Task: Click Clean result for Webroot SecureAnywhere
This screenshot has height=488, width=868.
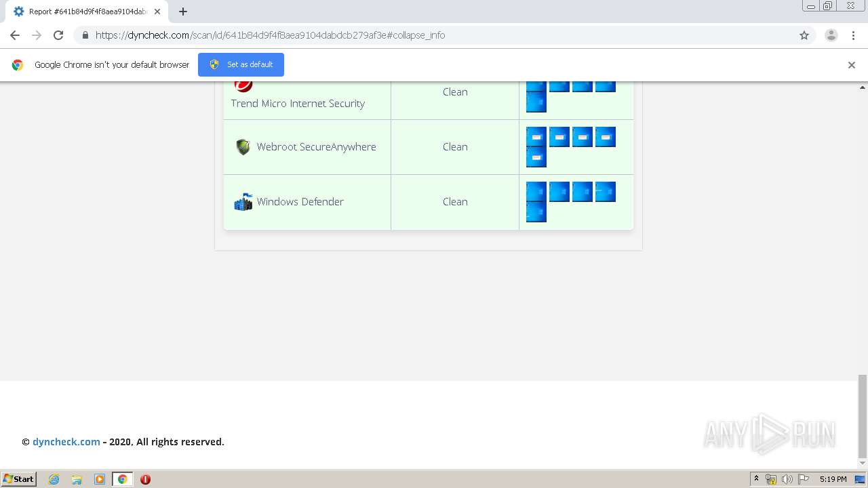Action: coord(455,147)
